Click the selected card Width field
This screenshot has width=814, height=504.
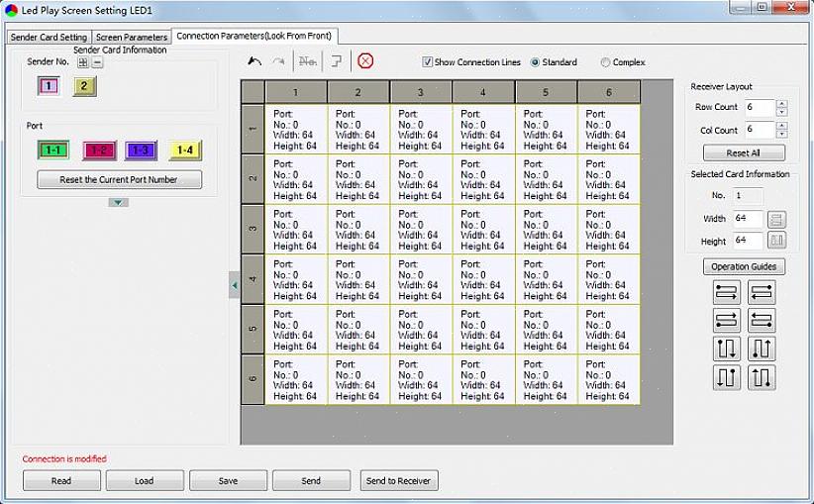[748, 219]
